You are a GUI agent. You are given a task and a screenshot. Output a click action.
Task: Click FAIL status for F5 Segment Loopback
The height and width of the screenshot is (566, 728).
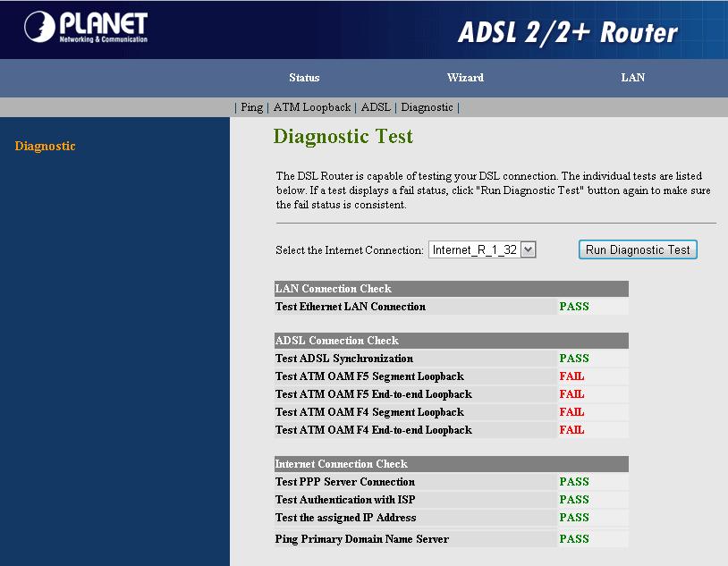(571, 376)
